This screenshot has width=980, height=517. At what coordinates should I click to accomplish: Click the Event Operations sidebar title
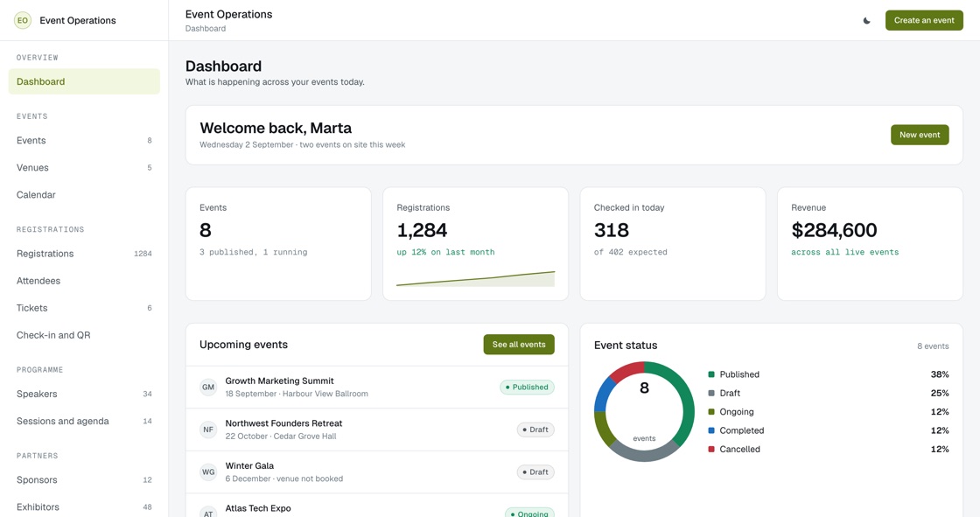pyautogui.click(x=78, y=21)
